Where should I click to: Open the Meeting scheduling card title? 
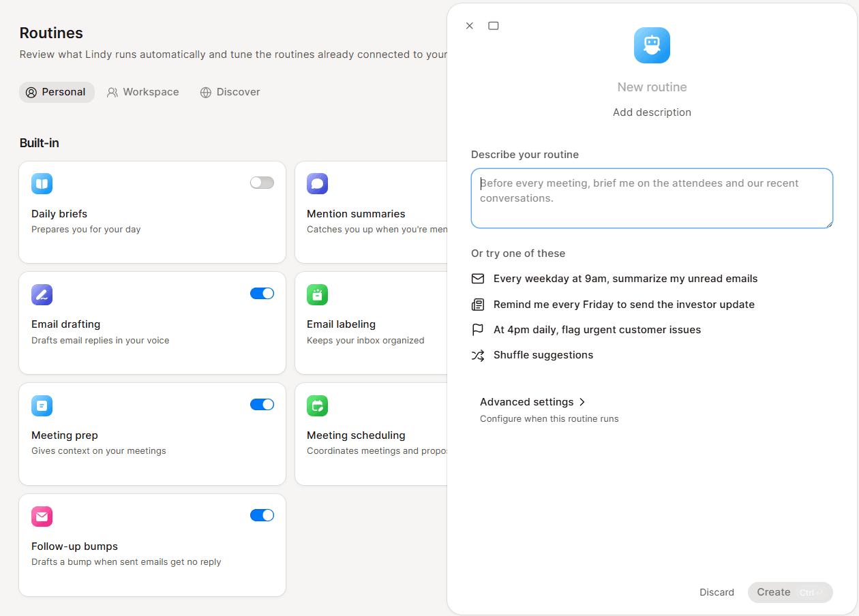pyautogui.click(x=356, y=435)
